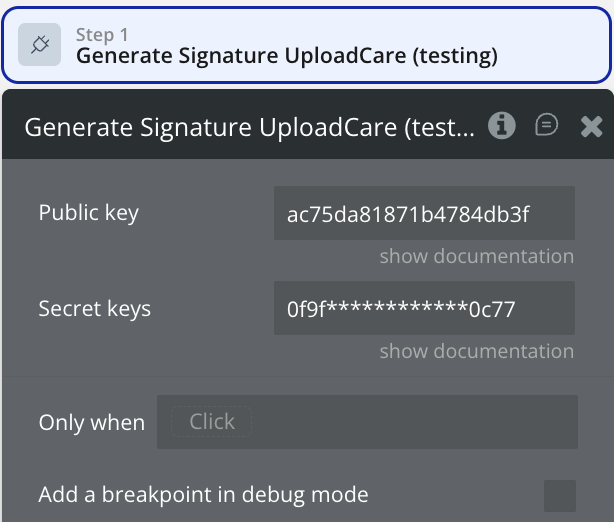
Task: Click the 'Add a breakpoint in debug mode' label
Action: coord(203,495)
